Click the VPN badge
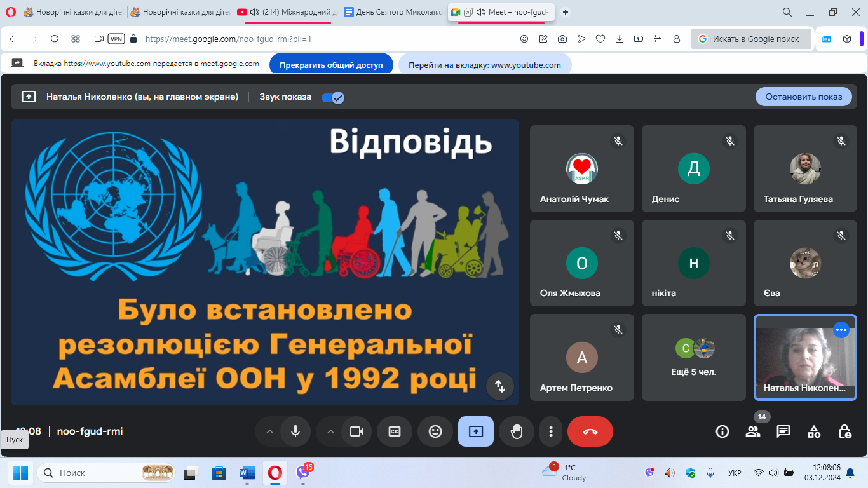 [x=116, y=39]
